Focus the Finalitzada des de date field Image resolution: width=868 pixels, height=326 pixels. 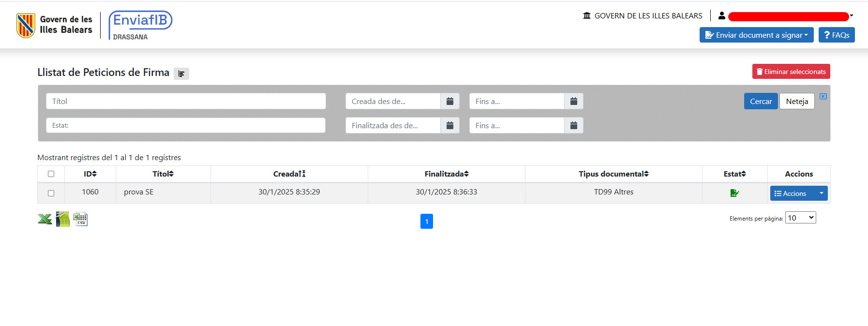pos(393,125)
